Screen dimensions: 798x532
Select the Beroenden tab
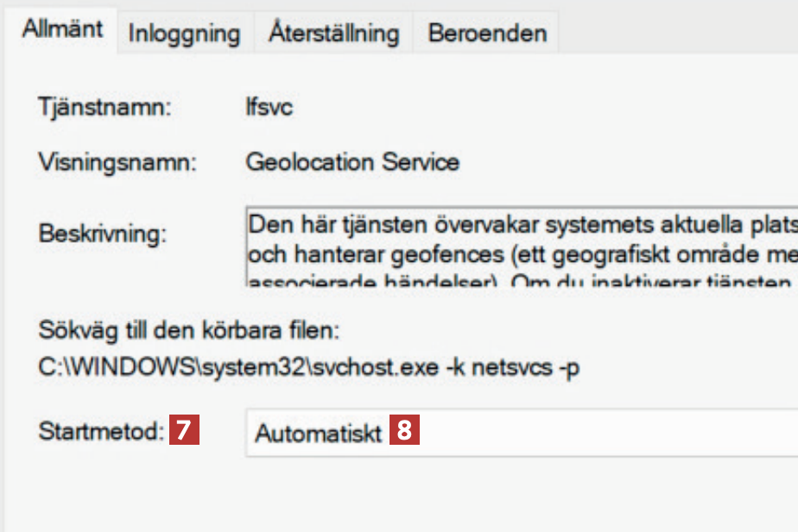[x=487, y=34]
